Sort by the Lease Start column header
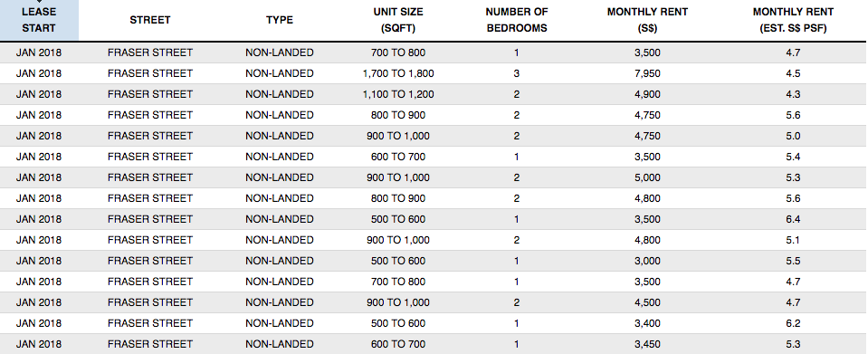 click(x=39, y=20)
